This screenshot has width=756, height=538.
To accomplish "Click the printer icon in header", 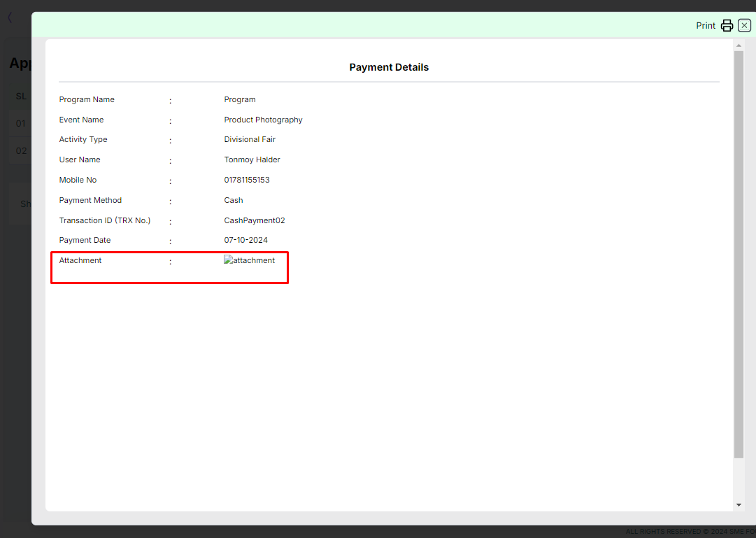I will click(x=727, y=26).
